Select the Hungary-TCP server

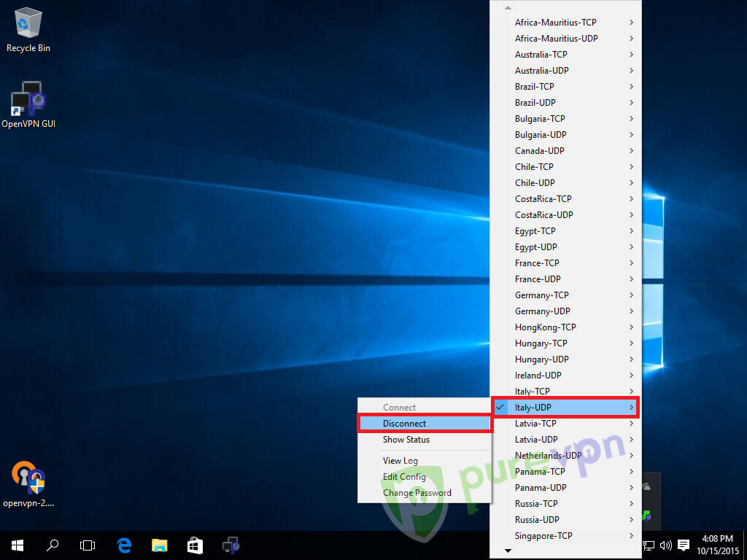[x=565, y=343]
